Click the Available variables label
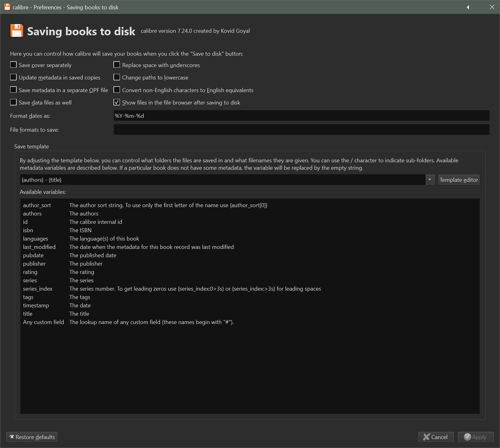 43,192
